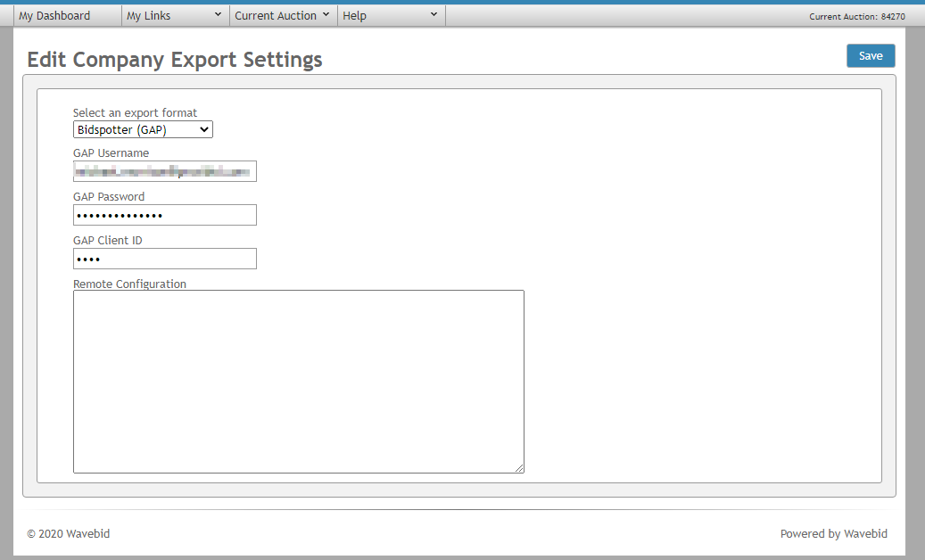Save the company export settings
This screenshot has width=925, height=560.
tap(870, 55)
